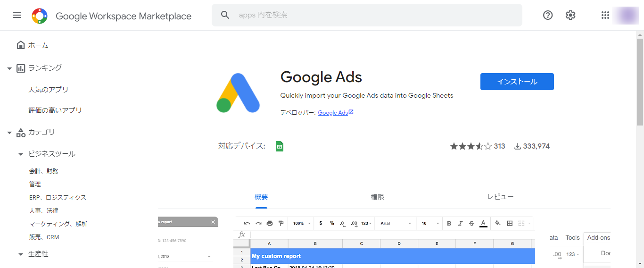Click the カテゴリ shapes icon

tap(21, 133)
